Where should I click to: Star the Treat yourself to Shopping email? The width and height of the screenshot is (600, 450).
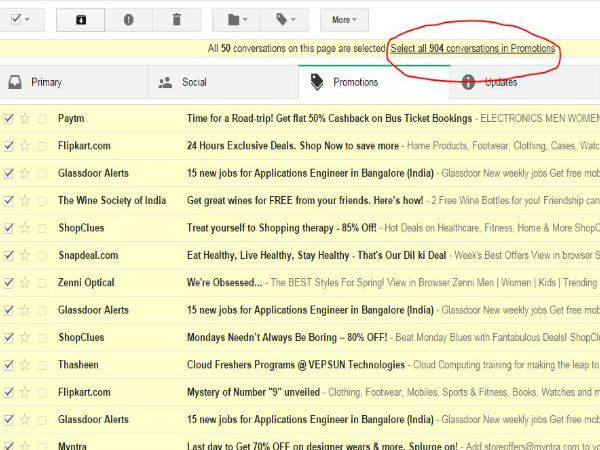pos(25,228)
